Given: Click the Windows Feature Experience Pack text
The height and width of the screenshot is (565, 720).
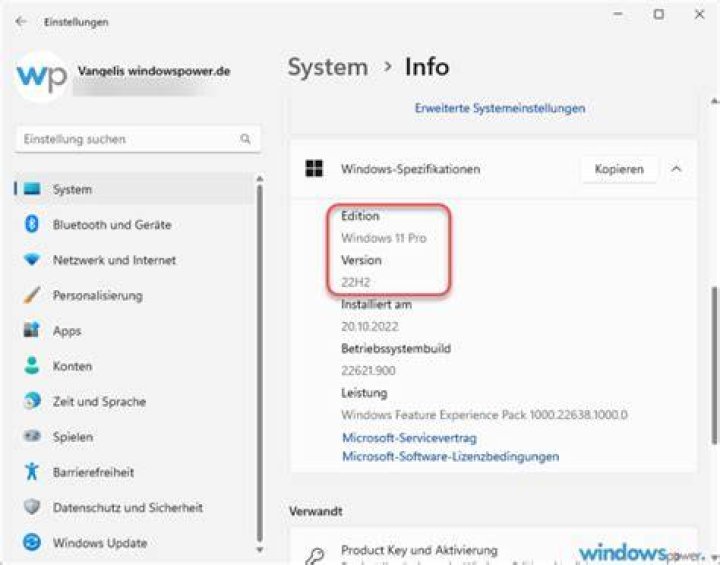Looking at the screenshot, I should (x=484, y=414).
